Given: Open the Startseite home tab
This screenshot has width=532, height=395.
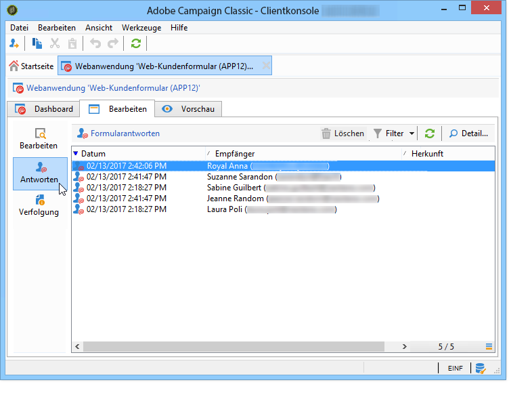Looking at the screenshot, I should 31,66.
